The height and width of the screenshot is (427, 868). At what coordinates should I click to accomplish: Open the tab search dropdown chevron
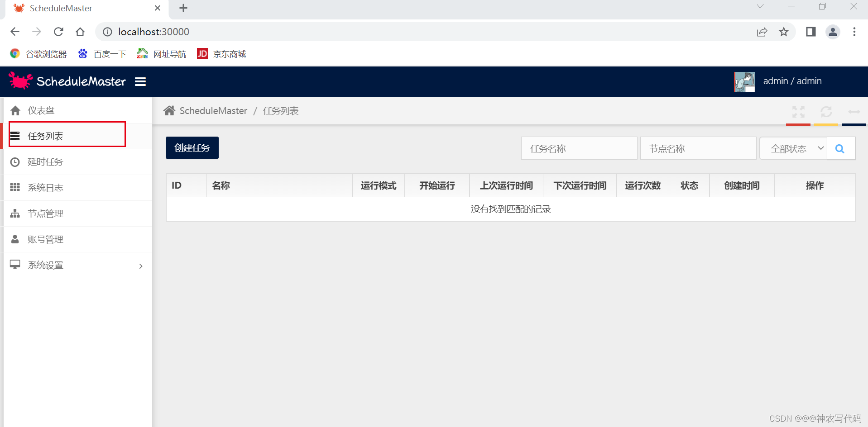tap(760, 6)
